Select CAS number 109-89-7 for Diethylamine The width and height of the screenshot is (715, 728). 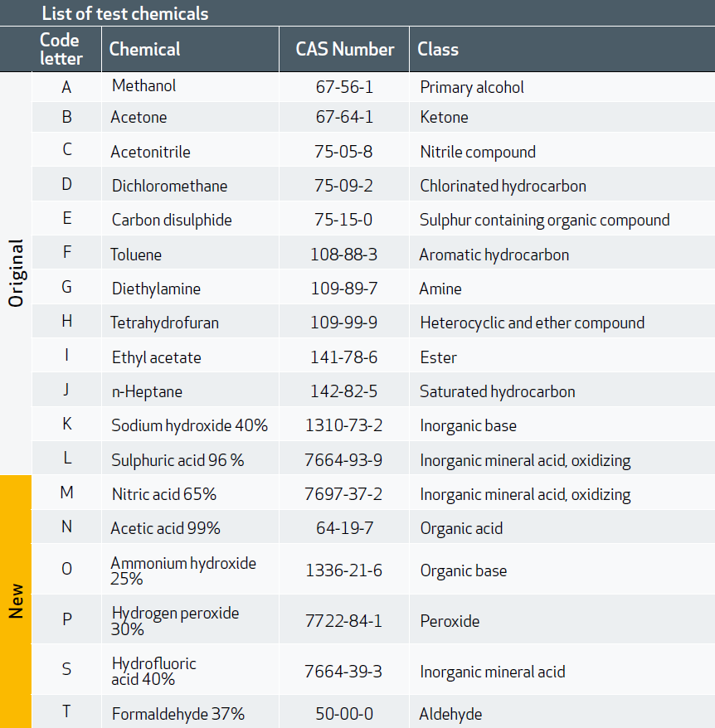point(344,289)
